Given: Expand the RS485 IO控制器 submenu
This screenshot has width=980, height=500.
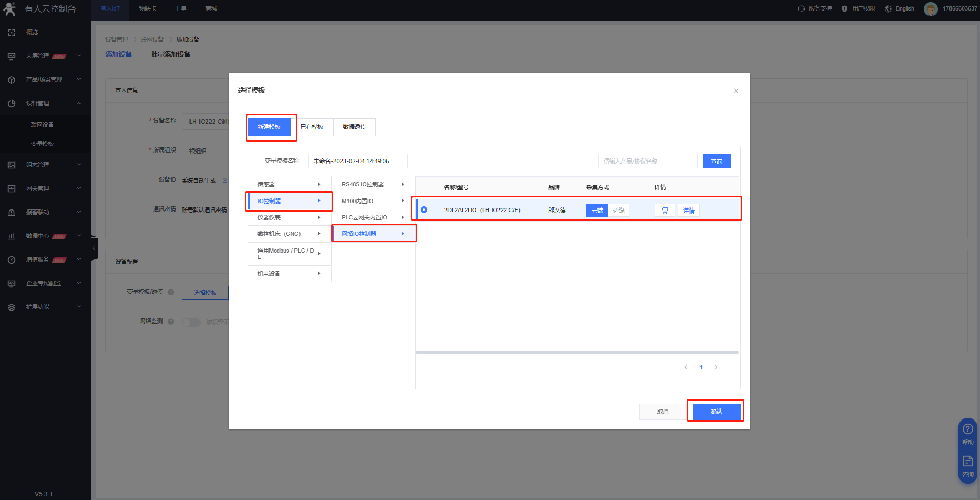Looking at the screenshot, I should pyautogui.click(x=373, y=184).
